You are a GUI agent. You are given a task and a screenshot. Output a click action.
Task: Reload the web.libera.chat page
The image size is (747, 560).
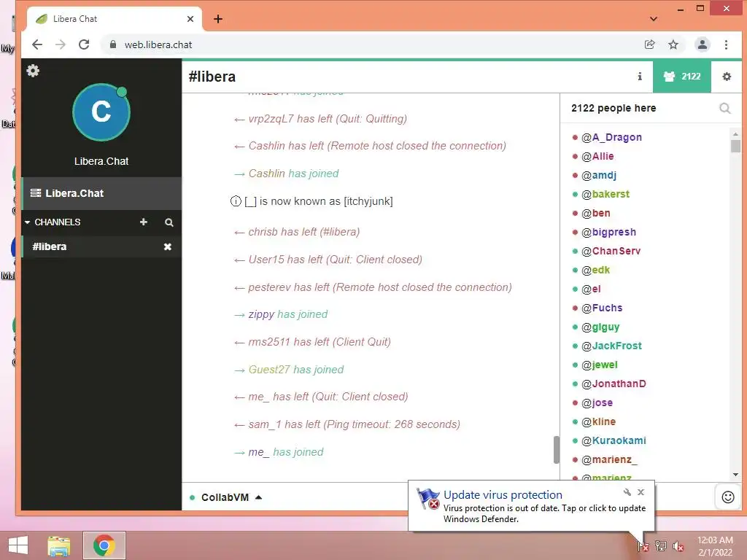click(x=84, y=44)
